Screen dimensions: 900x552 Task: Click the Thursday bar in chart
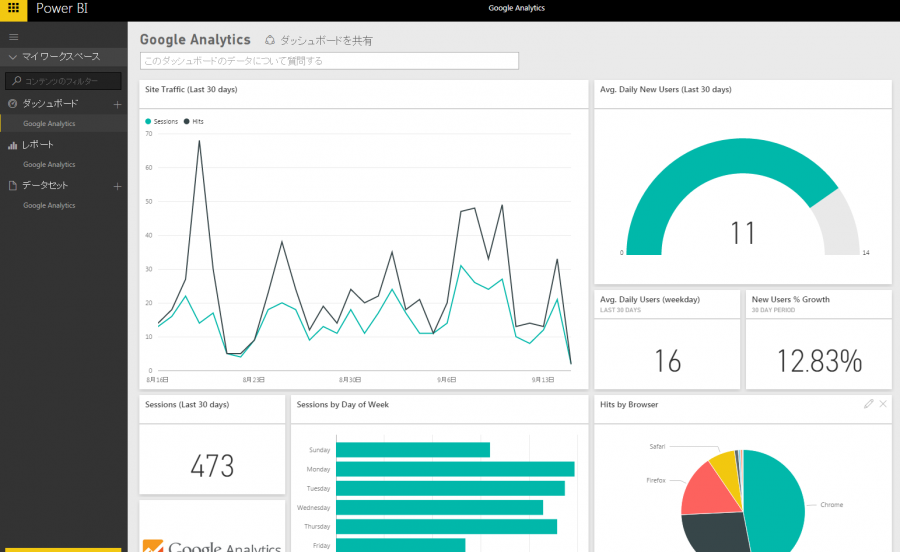click(447, 526)
